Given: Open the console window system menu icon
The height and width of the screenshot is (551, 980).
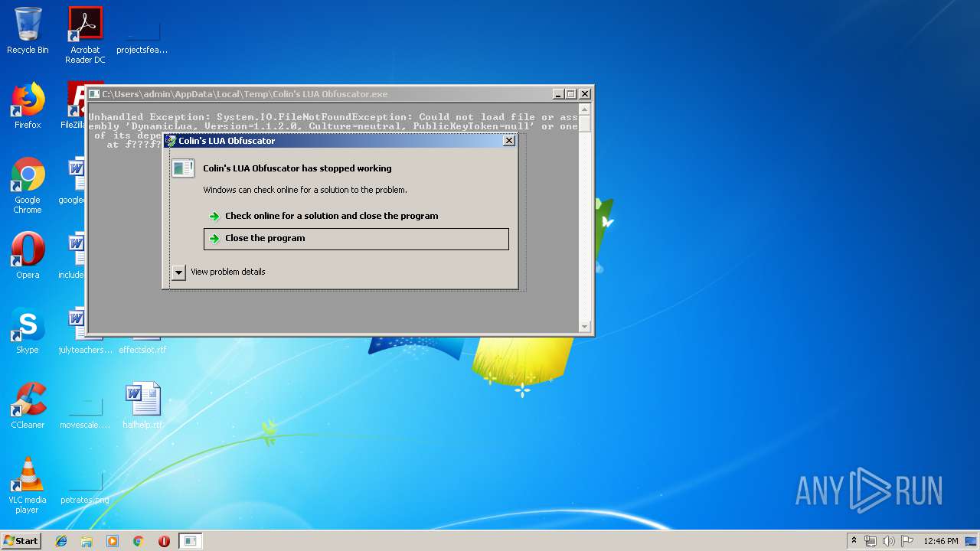Looking at the screenshot, I should click(x=94, y=94).
